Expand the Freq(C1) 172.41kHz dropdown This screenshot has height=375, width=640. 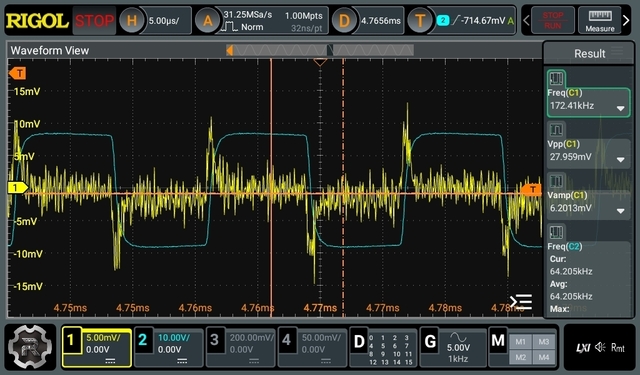620,109
